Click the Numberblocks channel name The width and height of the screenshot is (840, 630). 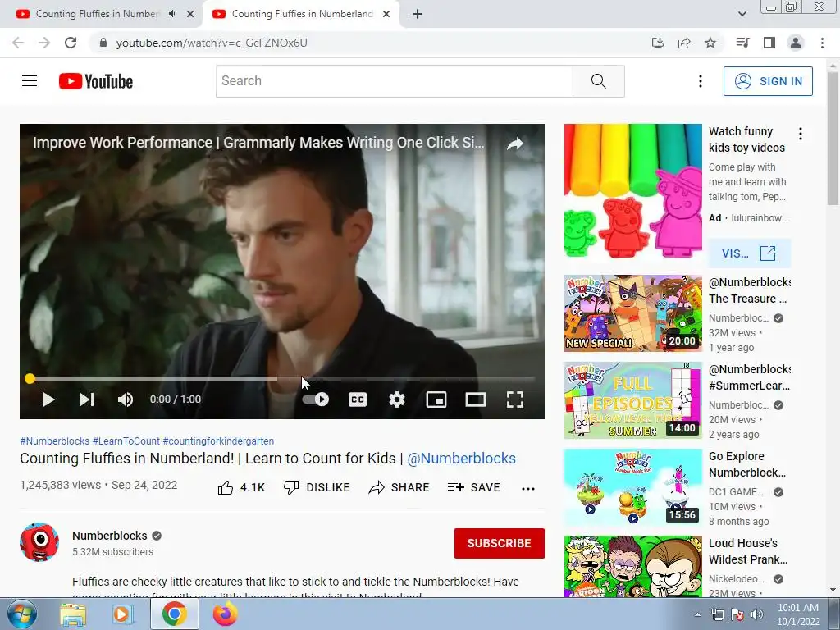tap(109, 536)
